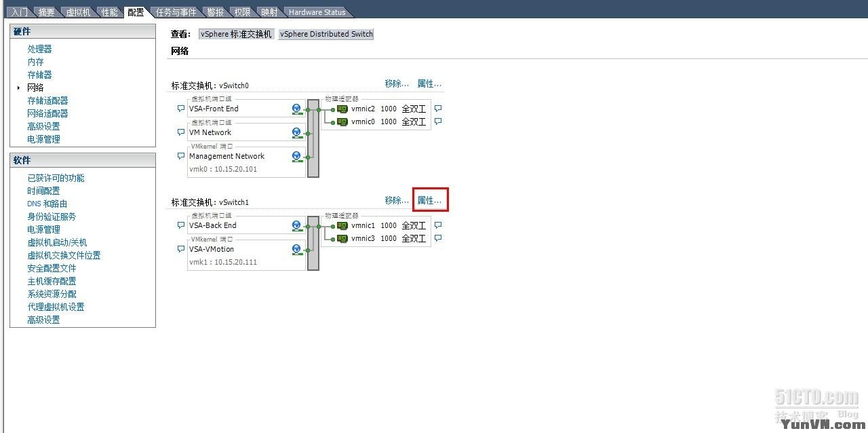This screenshot has height=433, width=868.
Task: Click the globe port icon of Management Network
Action: pyautogui.click(x=296, y=156)
